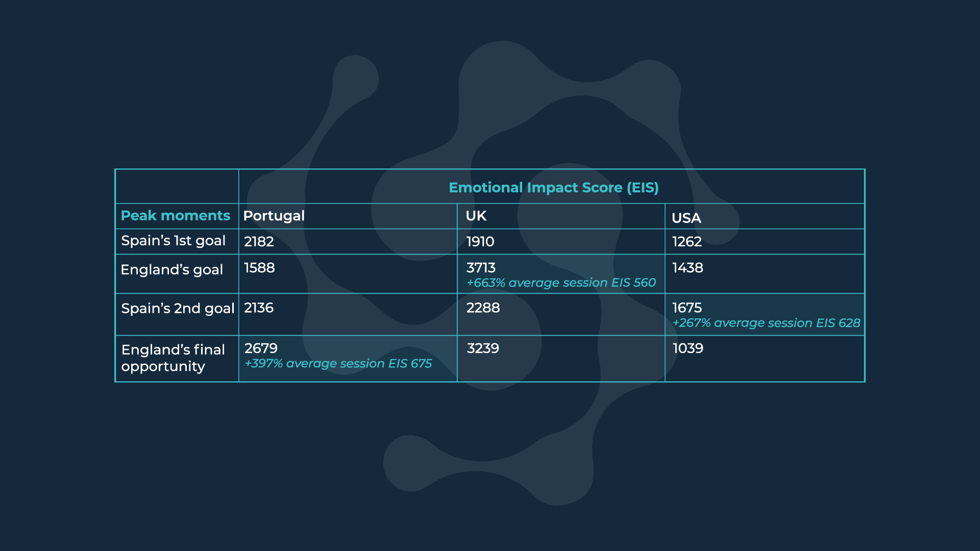Select the +267% average session EIS 628 note
980x551 pixels.
click(x=766, y=323)
